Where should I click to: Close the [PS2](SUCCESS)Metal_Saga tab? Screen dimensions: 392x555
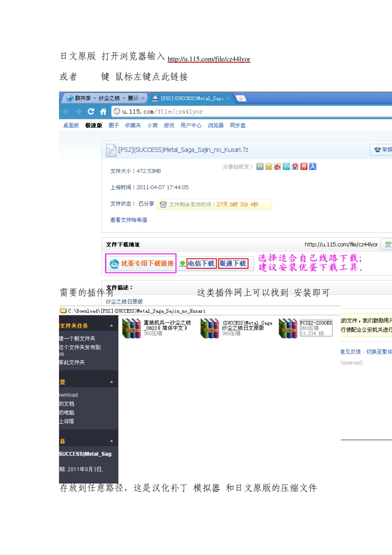tap(228, 98)
